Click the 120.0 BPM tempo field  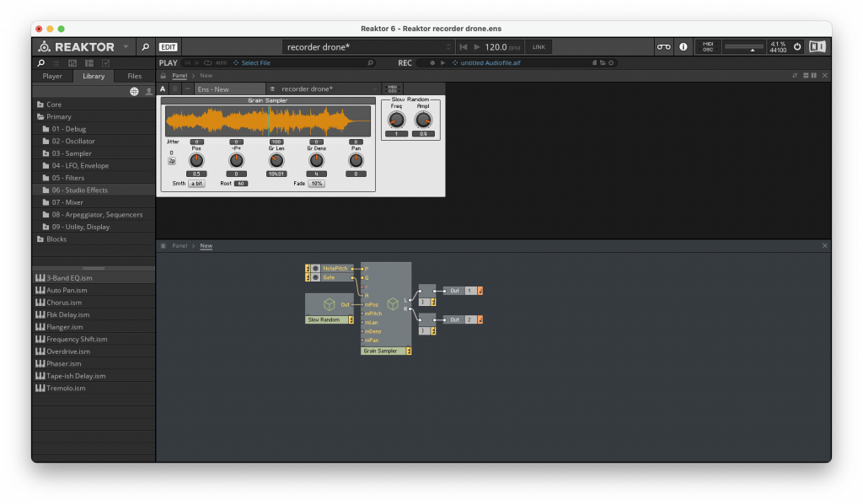click(x=502, y=46)
